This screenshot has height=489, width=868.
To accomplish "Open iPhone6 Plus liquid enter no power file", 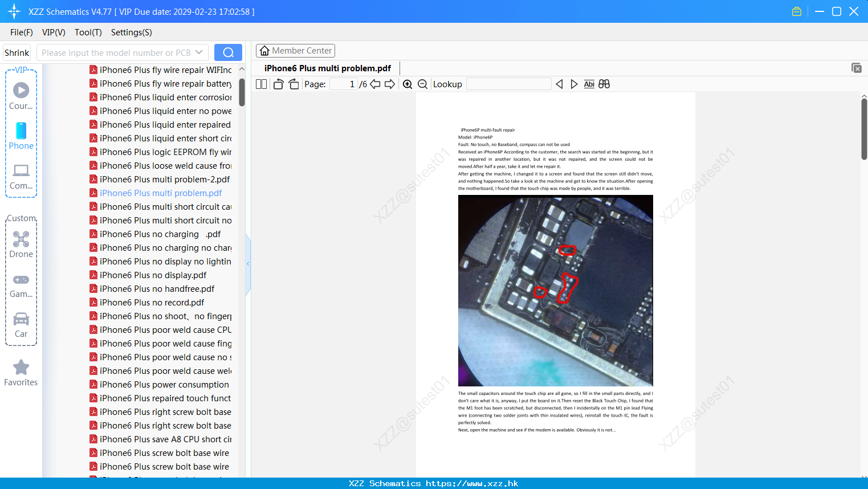I will tap(161, 111).
